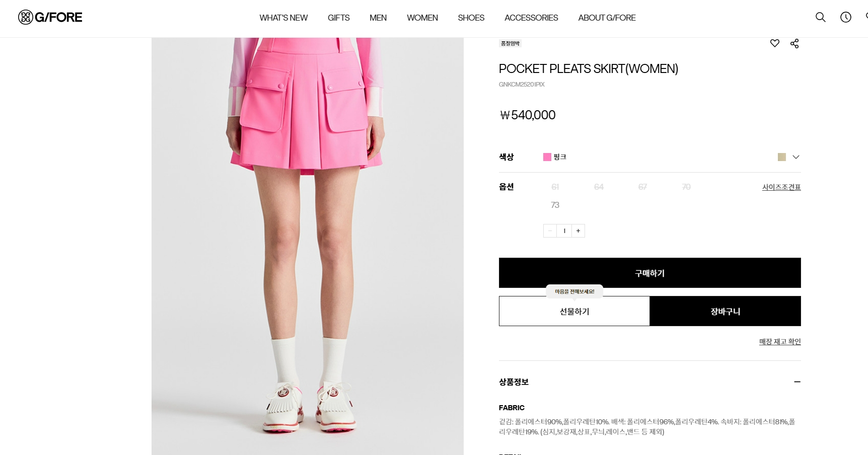
Task: Click the 선물하기 gift button
Action: coord(574,311)
